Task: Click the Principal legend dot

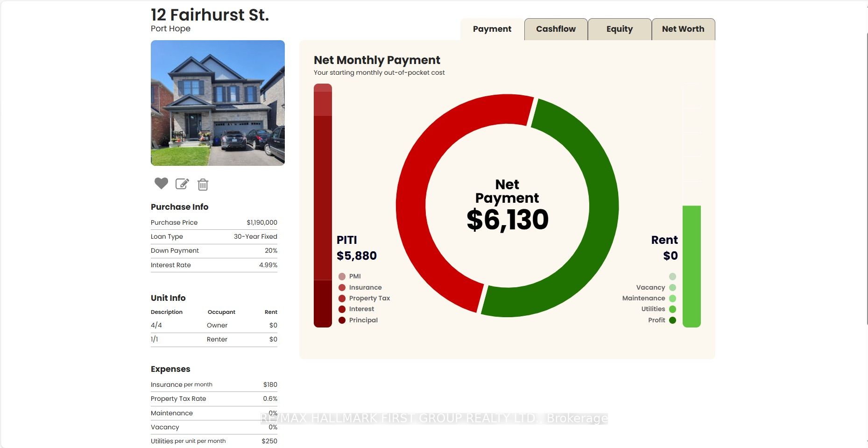Action: (342, 320)
